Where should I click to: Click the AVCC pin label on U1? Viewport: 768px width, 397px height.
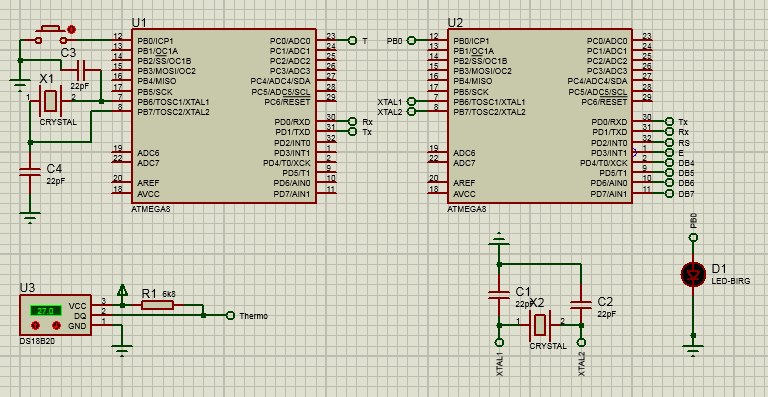pyautogui.click(x=148, y=194)
